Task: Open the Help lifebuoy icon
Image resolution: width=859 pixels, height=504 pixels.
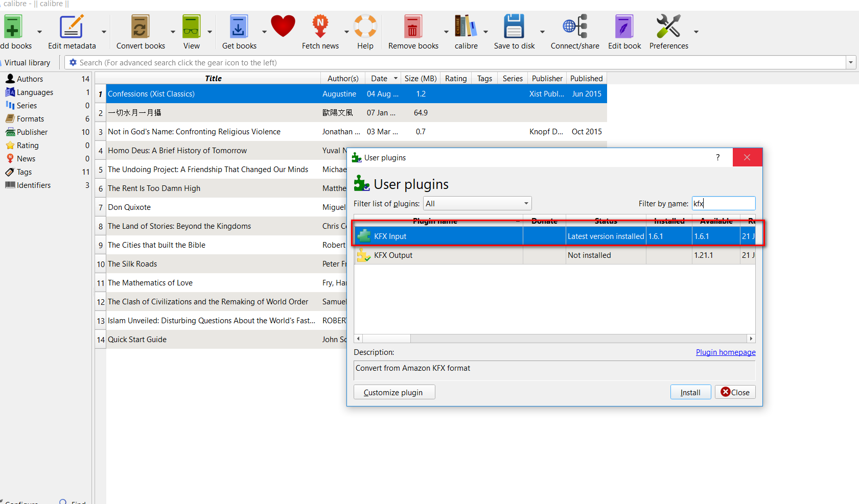Action: pyautogui.click(x=365, y=27)
